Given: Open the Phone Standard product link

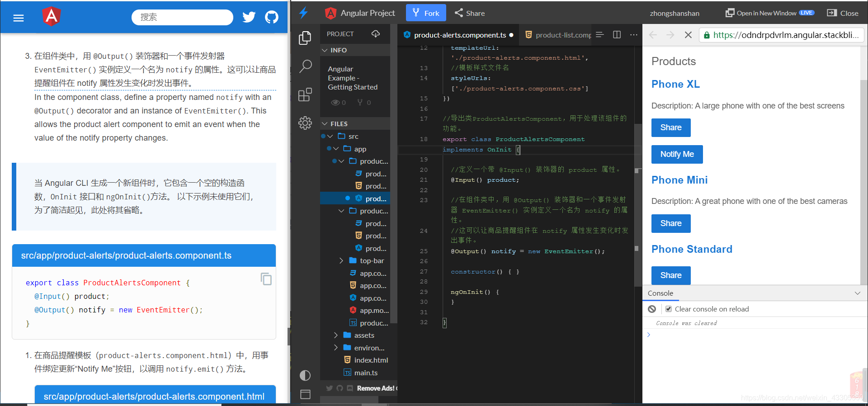Looking at the screenshot, I should click(x=692, y=249).
